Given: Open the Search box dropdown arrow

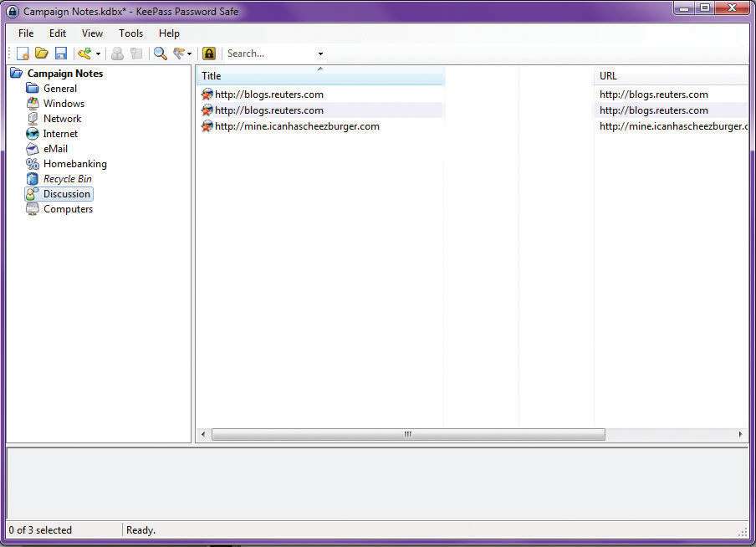Looking at the screenshot, I should click(320, 54).
